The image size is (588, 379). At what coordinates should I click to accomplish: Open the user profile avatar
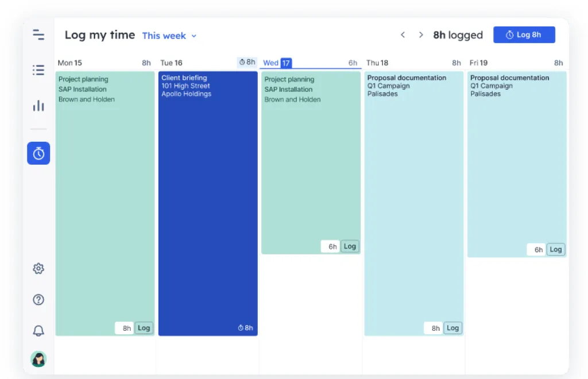click(38, 359)
